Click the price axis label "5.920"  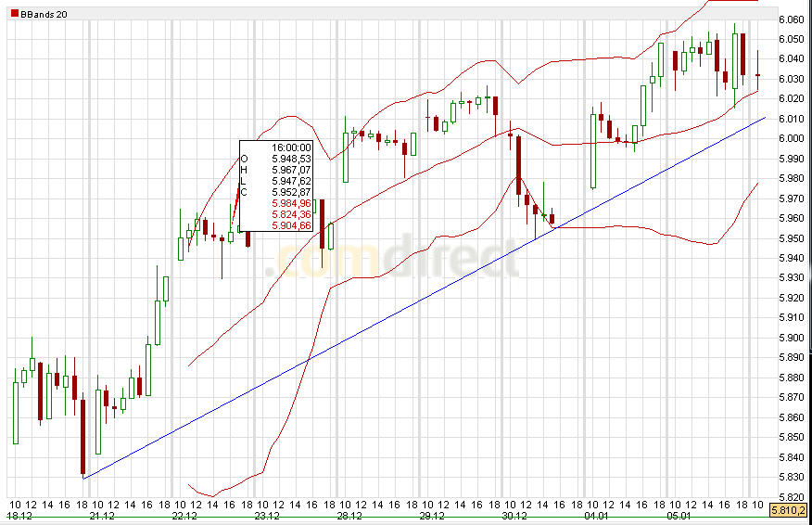tap(792, 299)
